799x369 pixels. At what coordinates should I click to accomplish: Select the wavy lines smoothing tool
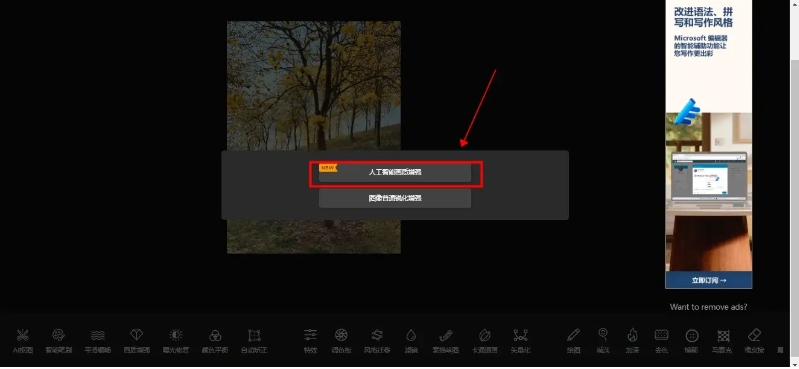coord(98,340)
